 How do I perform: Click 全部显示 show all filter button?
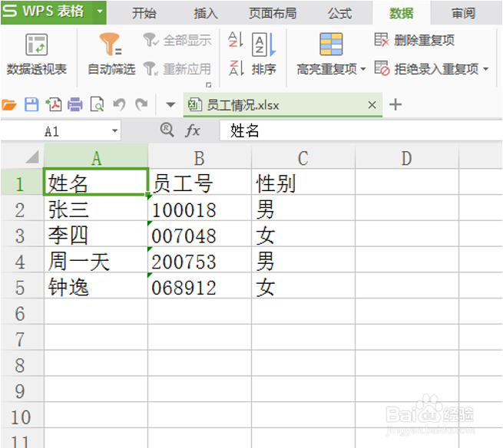click(x=177, y=41)
